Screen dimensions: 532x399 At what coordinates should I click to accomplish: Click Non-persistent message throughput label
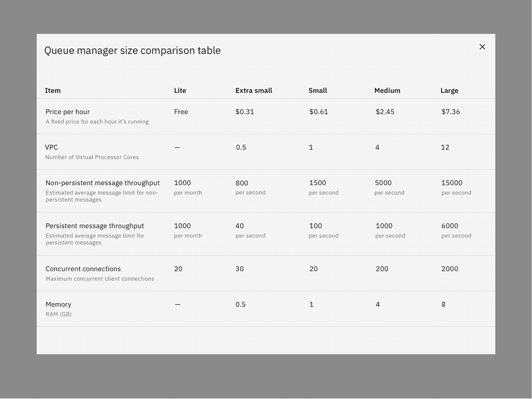pos(102,182)
